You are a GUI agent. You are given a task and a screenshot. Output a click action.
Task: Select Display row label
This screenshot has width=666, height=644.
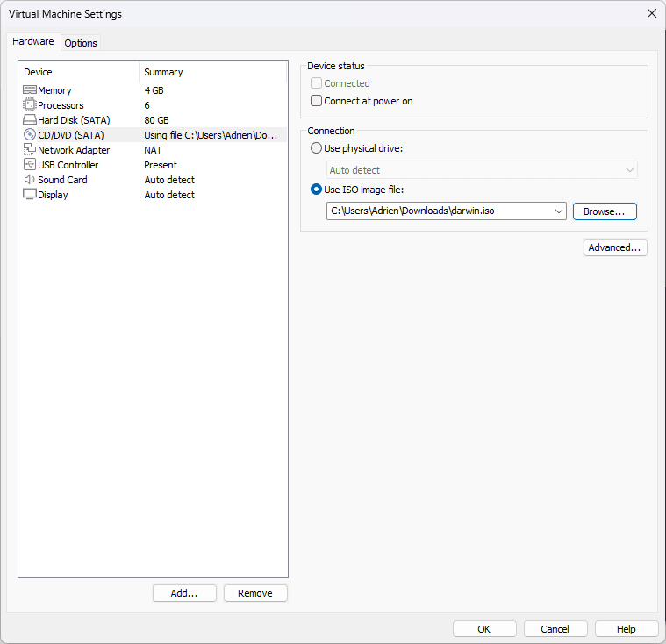coord(53,195)
